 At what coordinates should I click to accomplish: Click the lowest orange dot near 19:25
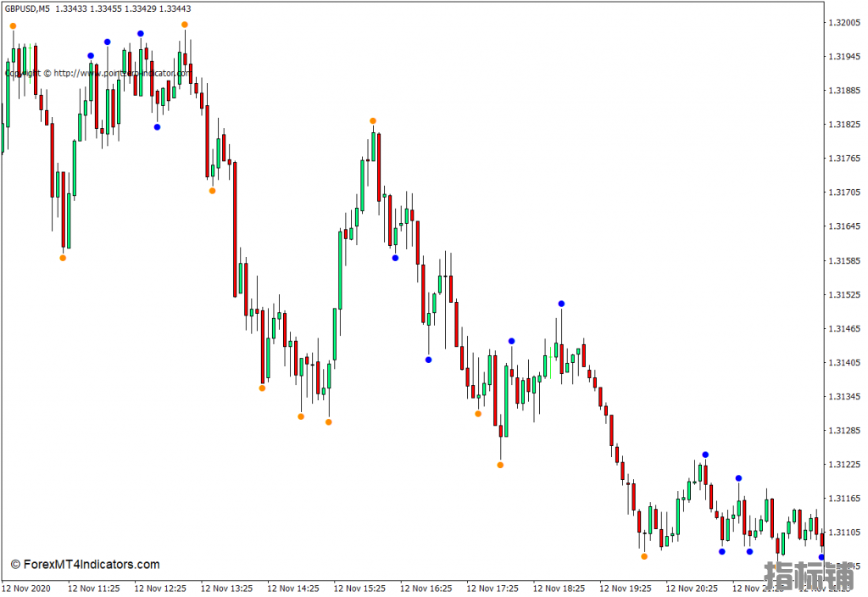pyautogui.click(x=644, y=556)
